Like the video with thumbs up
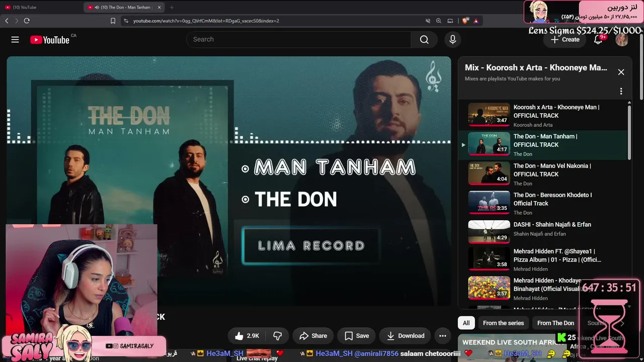Image resolution: width=644 pixels, height=362 pixels. coord(247,336)
